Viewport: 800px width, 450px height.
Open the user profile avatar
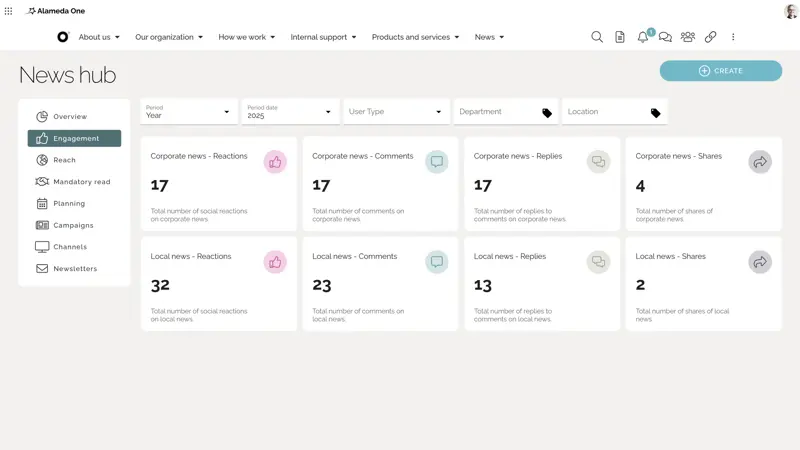coord(790,11)
